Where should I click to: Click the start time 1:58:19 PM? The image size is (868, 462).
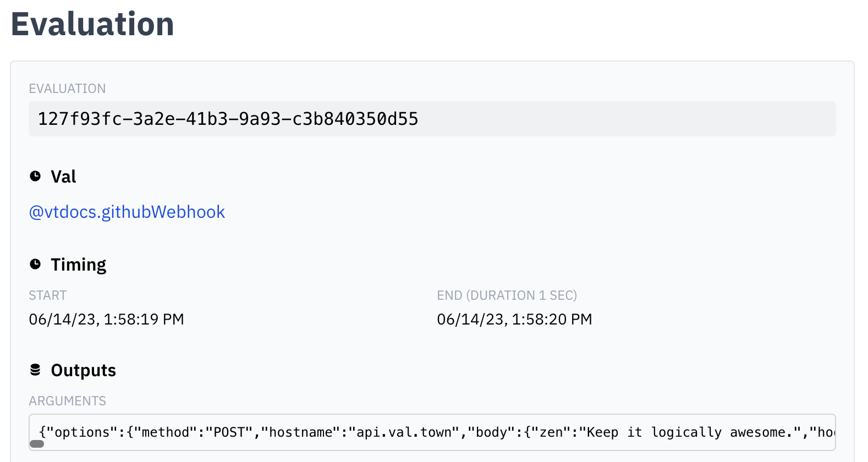(x=144, y=320)
